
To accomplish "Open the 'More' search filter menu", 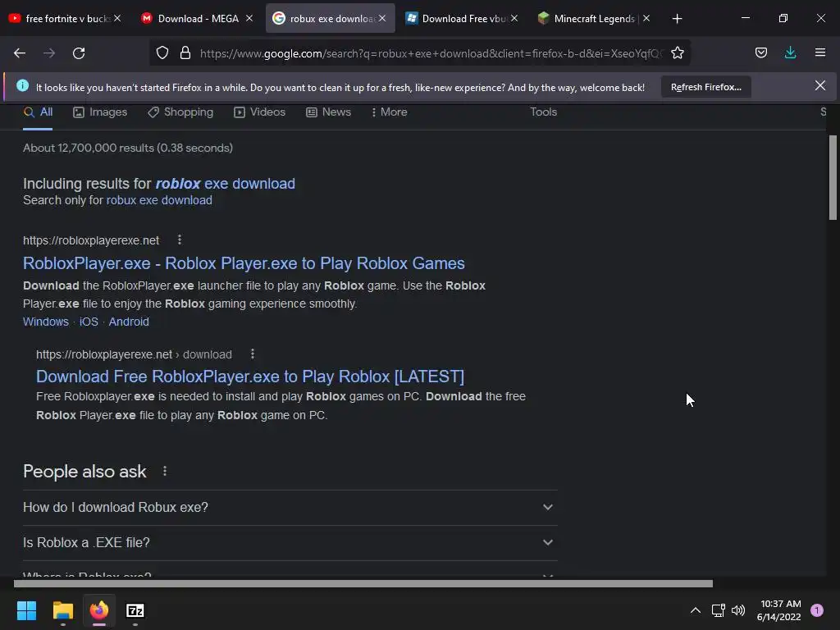I will click(x=390, y=112).
